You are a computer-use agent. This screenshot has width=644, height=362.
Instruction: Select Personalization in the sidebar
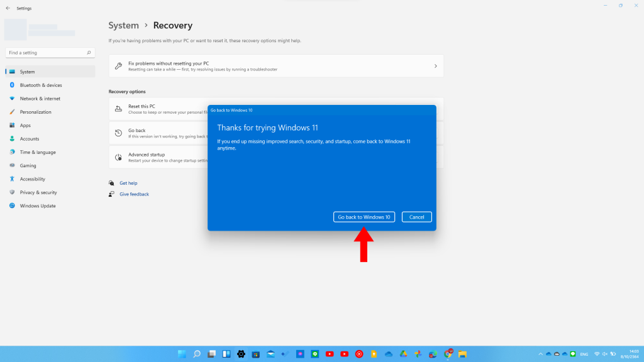click(x=50, y=112)
